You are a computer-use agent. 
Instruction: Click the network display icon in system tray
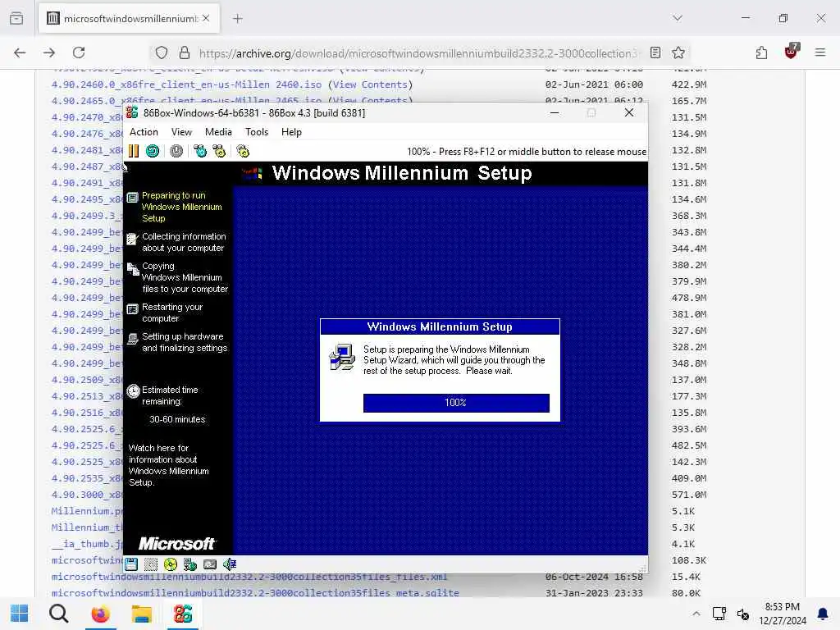click(x=719, y=614)
